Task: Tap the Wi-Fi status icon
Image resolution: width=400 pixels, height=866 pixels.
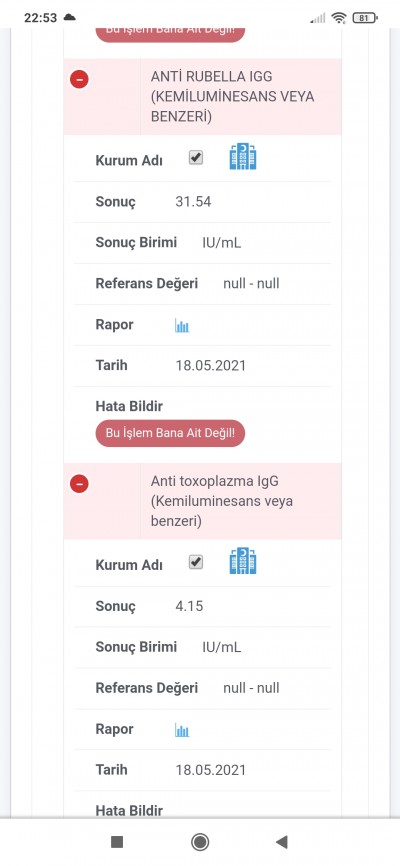Action: click(339, 18)
